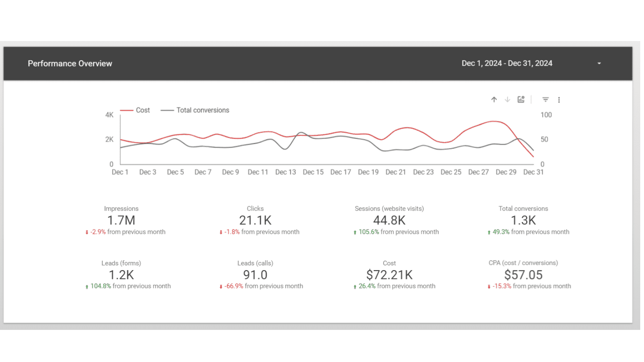Viewport: 644px width, 362px height.
Task: Click the Total conversions 1.3K scorecard
Action: [523, 220]
